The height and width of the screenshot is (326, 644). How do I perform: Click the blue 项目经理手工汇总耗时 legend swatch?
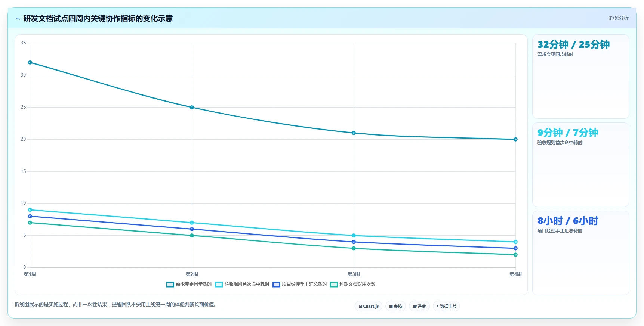(x=276, y=285)
